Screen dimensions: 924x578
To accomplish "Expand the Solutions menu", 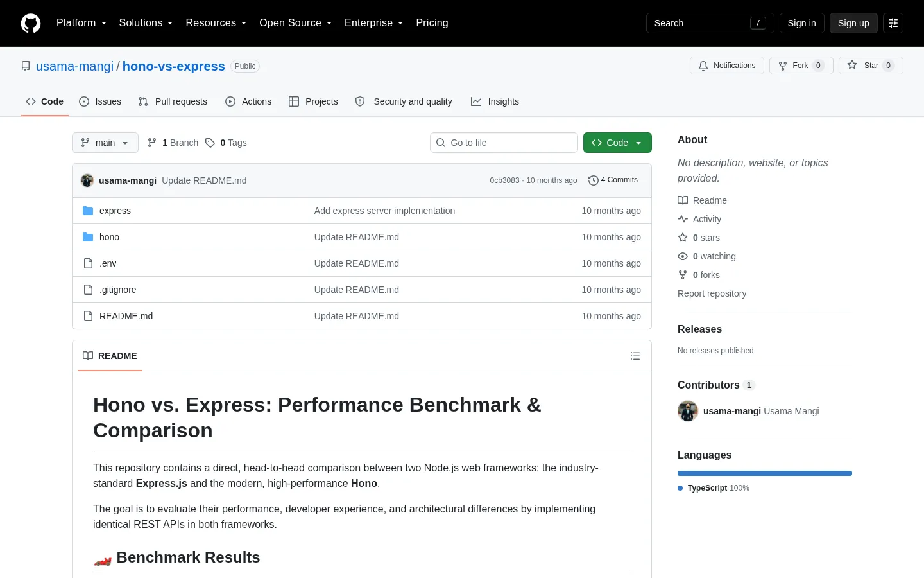I will pyautogui.click(x=146, y=23).
